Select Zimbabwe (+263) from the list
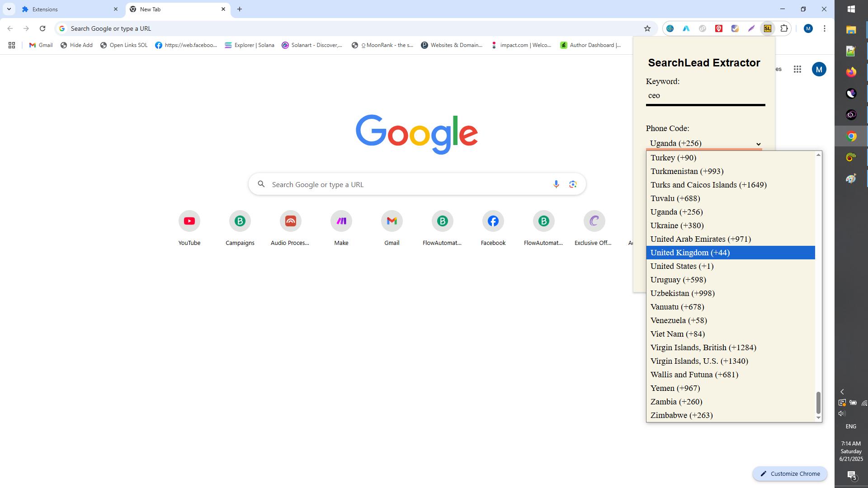This screenshot has height=488, width=868. click(x=681, y=415)
